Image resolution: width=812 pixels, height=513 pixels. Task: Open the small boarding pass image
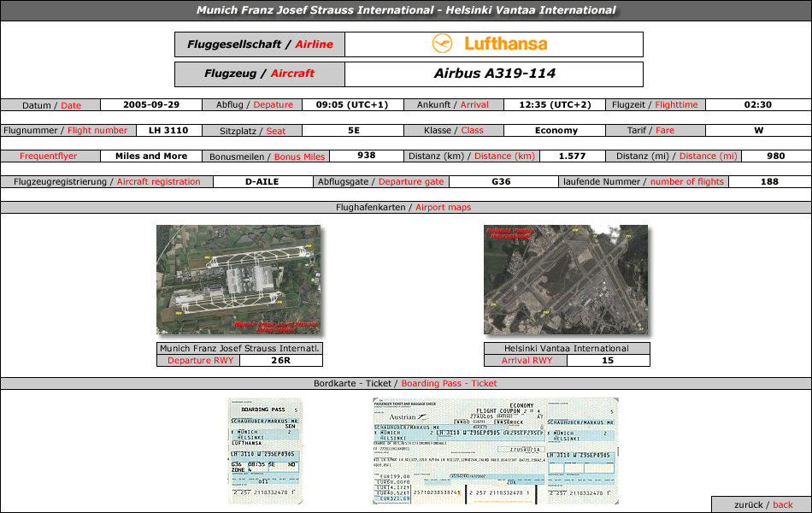[x=265, y=451]
